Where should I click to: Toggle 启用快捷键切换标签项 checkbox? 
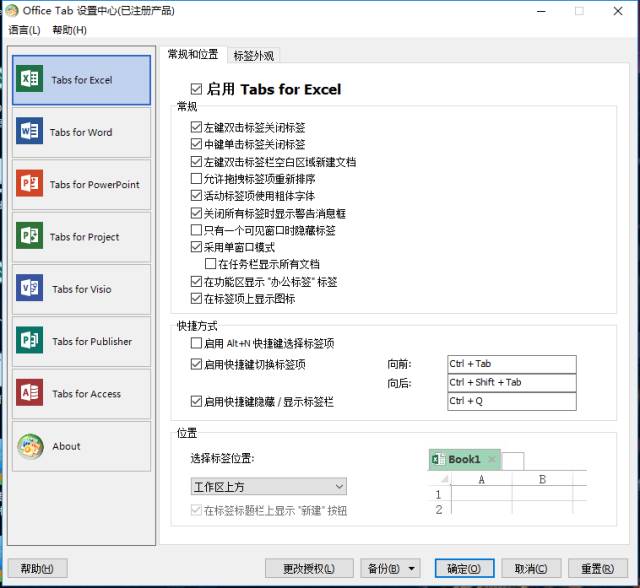tap(196, 364)
